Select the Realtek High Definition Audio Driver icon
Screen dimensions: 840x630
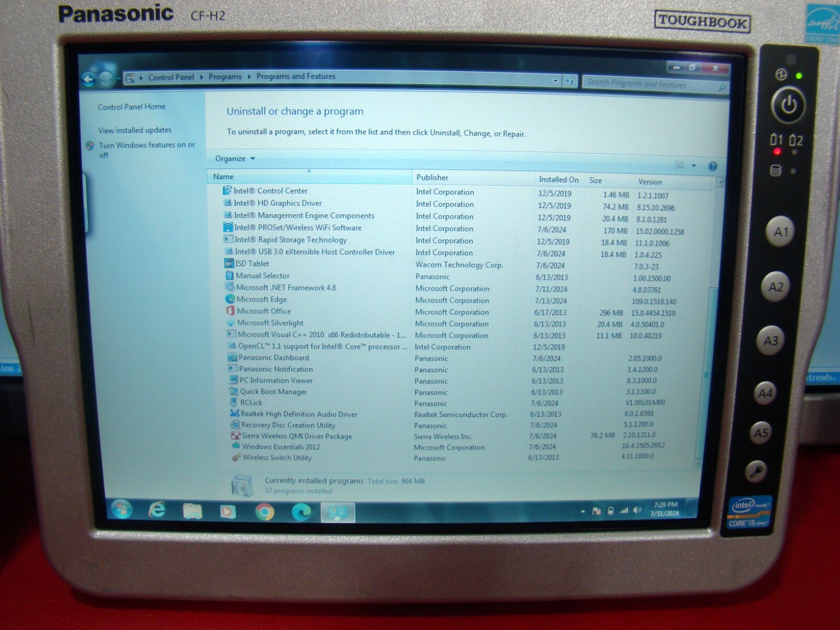pyautogui.click(x=235, y=413)
